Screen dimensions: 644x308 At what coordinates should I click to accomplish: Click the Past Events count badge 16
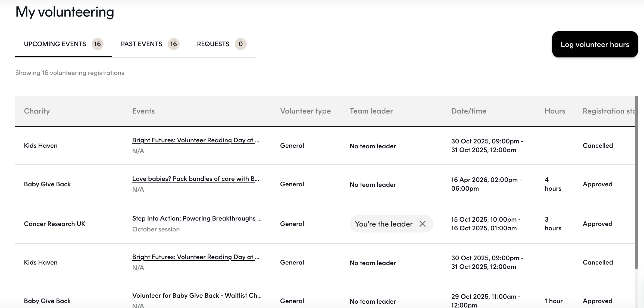click(x=174, y=44)
